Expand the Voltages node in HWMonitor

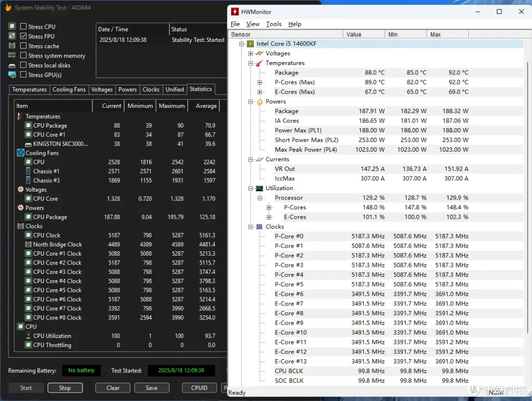click(251, 53)
